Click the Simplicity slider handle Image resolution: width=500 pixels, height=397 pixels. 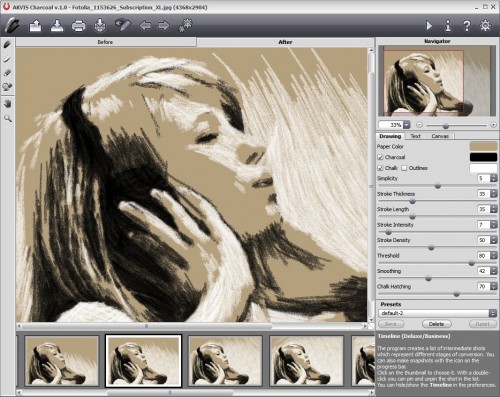pyautogui.click(x=438, y=186)
